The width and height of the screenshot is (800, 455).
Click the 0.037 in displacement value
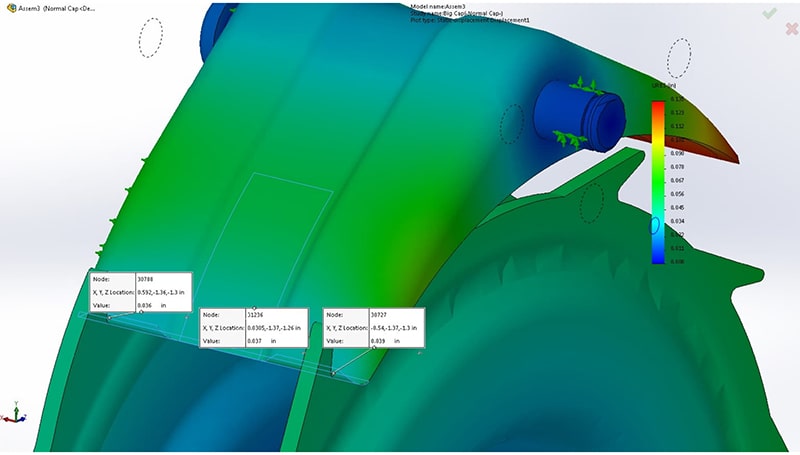[x=262, y=341]
